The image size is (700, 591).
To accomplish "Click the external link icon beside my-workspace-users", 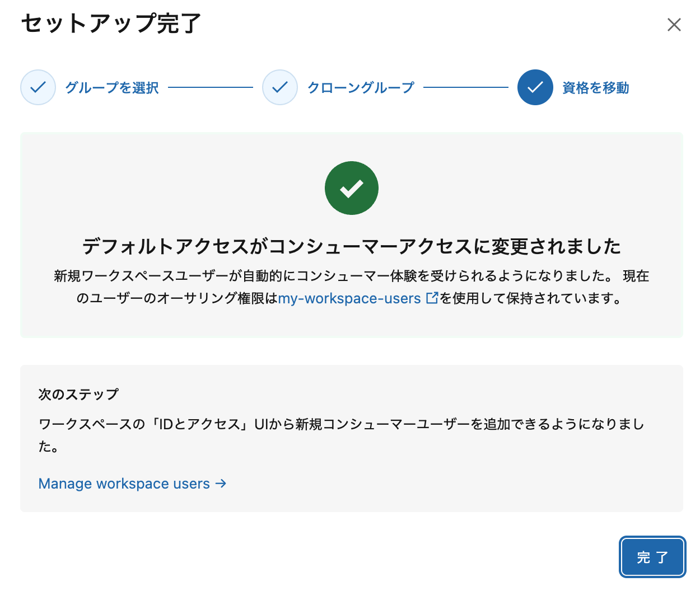I will [431, 298].
